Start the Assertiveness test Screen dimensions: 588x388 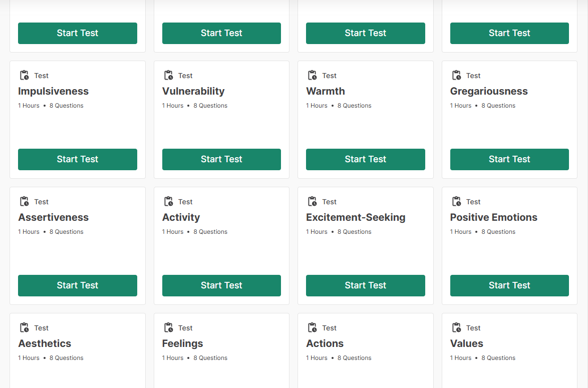78,285
